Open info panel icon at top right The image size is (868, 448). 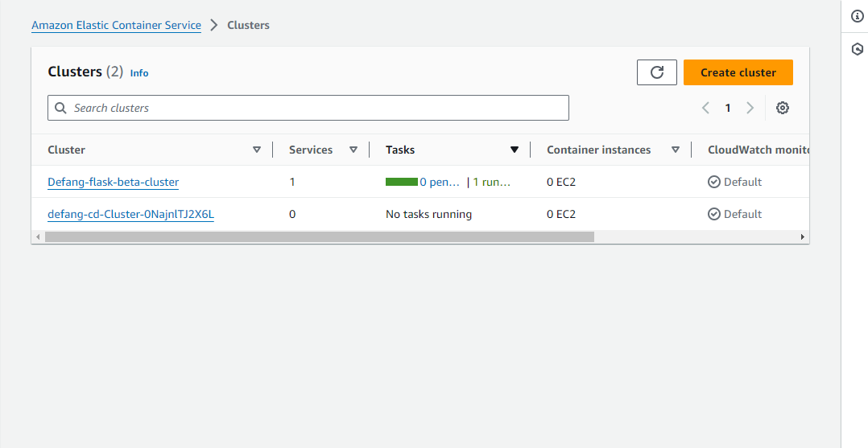pos(857,16)
